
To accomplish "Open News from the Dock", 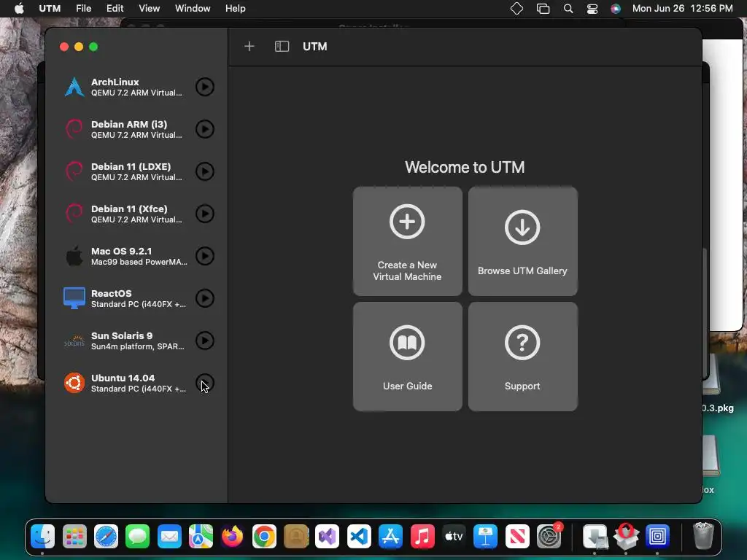I will coord(517,537).
